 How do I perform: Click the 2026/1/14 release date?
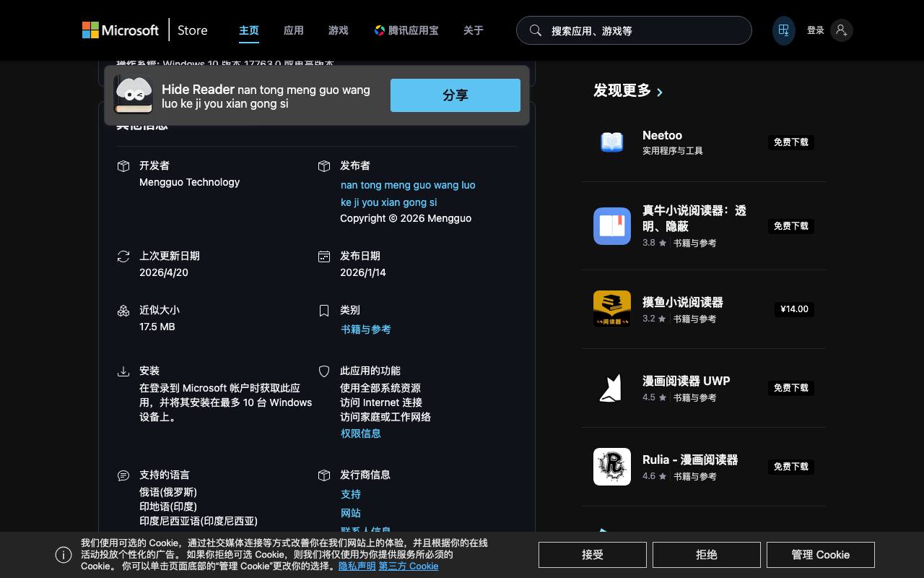point(363,272)
